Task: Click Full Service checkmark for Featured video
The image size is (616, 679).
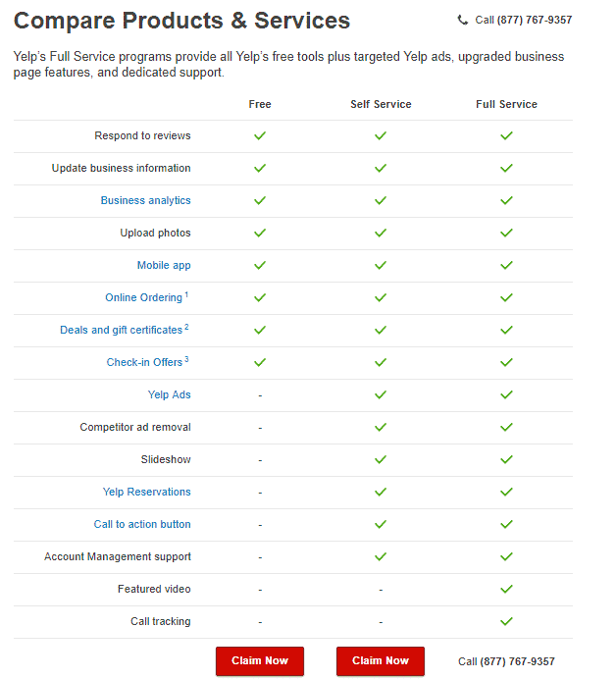Action: coord(506,589)
